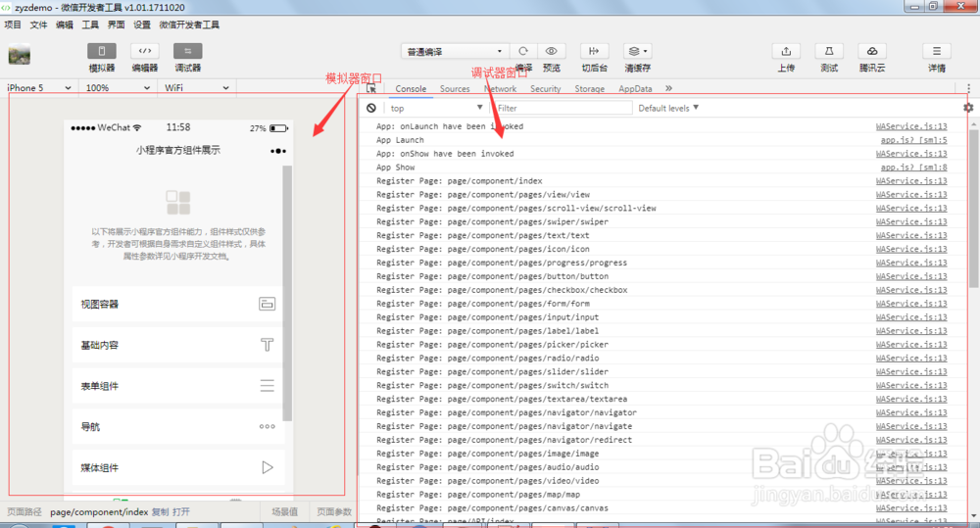This screenshot has height=528, width=980.
Task: Click the 清缓存 clear cache icon
Action: (637, 51)
